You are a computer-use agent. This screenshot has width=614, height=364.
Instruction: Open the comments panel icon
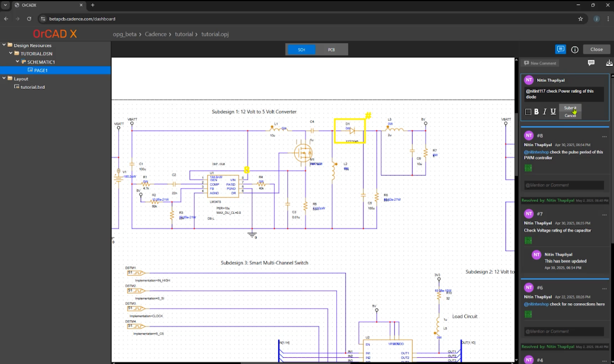pos(561,49)
